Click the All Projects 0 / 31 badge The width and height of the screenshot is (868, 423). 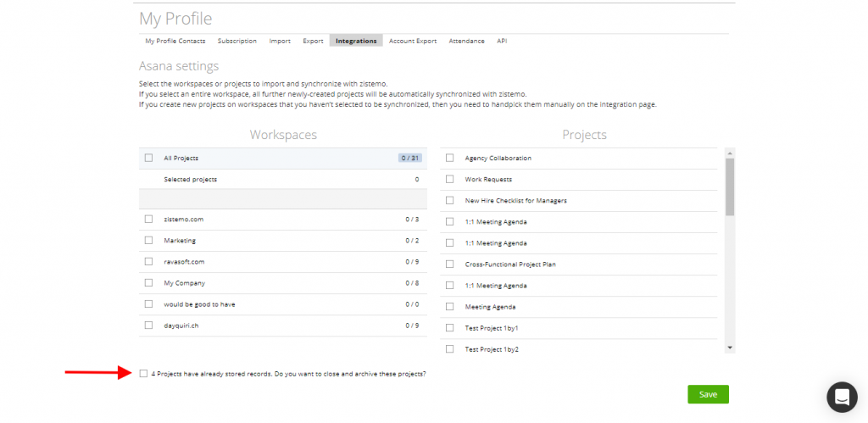(x=409, y=158)
